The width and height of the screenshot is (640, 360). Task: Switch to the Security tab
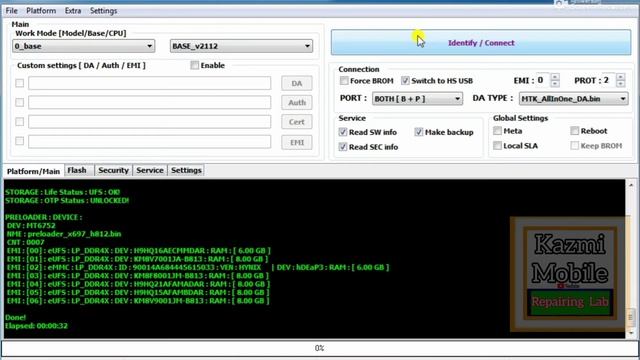click(x=113, y=170)
